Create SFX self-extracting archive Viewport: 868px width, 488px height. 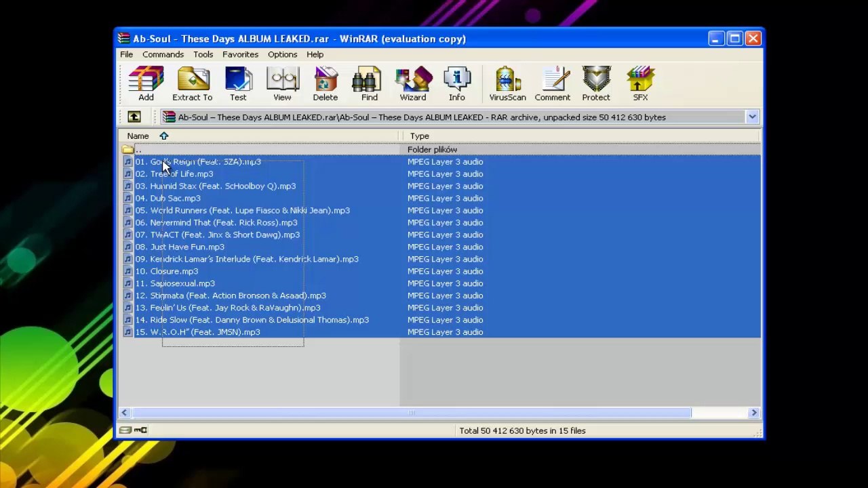pyautogui.click(x=640, y=84)
